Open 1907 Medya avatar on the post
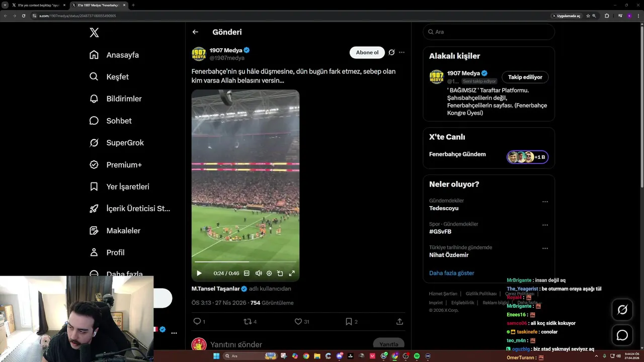 pos(199,54)
